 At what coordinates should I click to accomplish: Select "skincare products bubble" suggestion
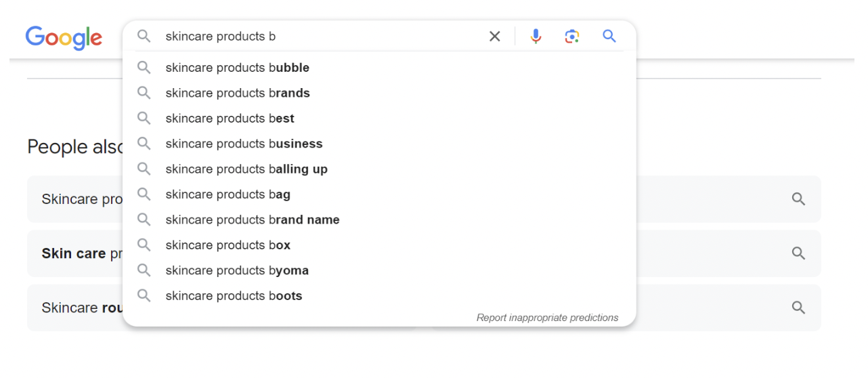[237, 68]
